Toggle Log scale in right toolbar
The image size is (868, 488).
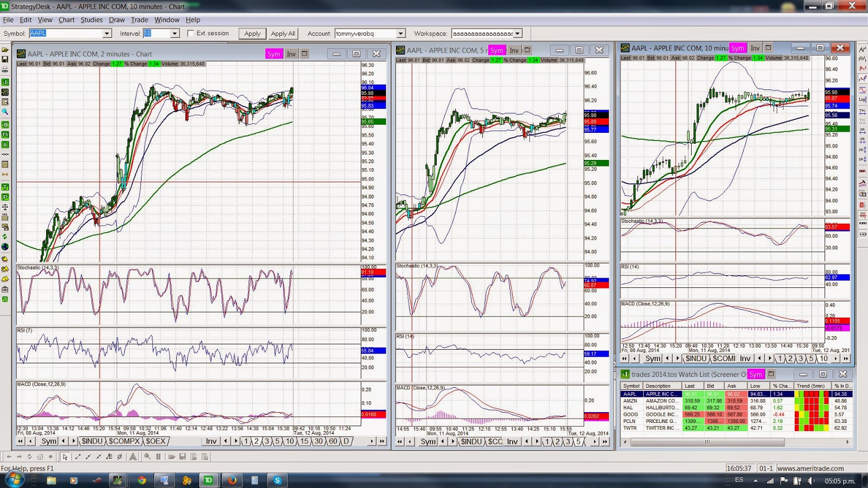(863, 99)
